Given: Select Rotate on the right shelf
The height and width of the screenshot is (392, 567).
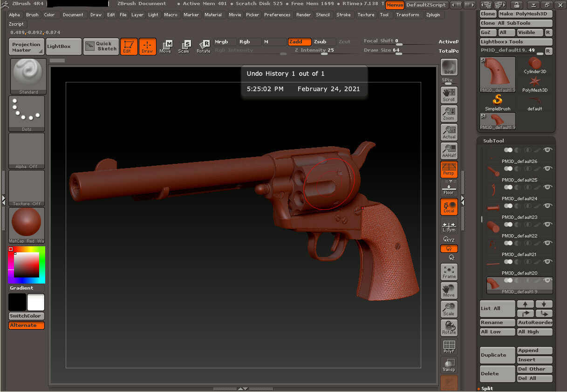Looking at the screenshot, I should [x=449, y=327].
